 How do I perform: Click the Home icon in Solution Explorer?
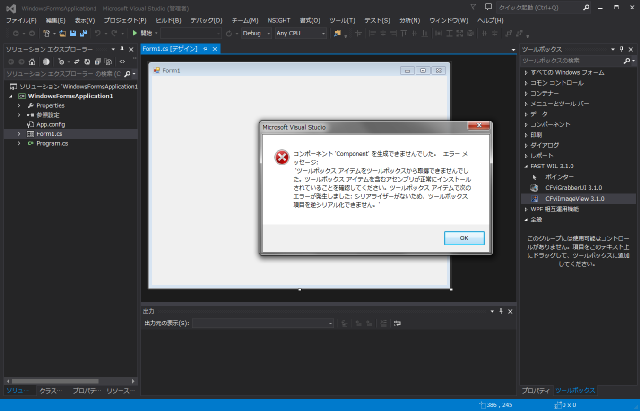tap(32, 62)
